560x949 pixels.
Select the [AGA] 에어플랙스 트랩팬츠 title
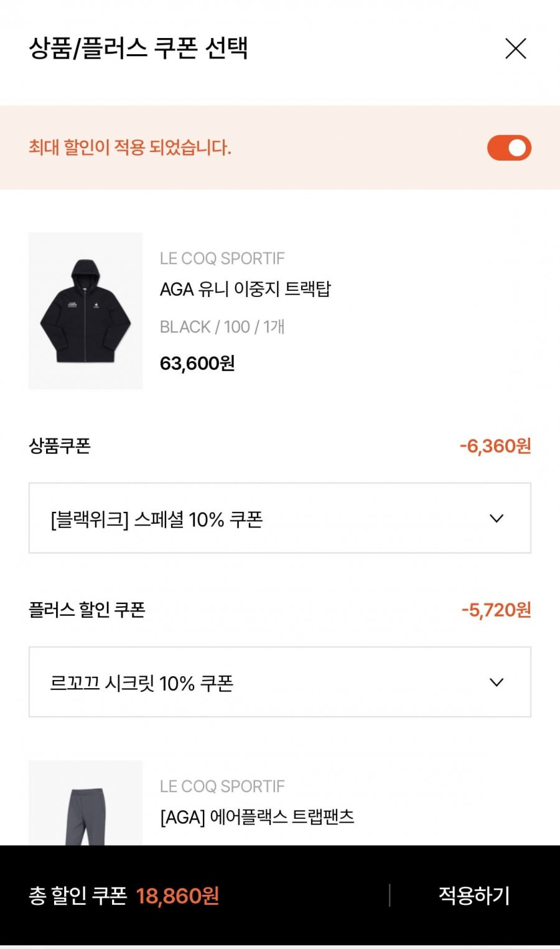pos(257,816)
